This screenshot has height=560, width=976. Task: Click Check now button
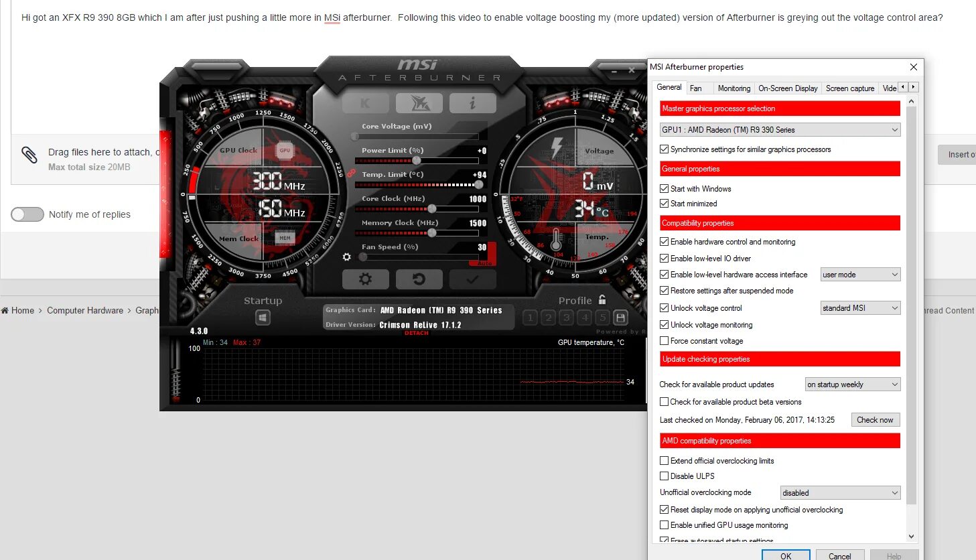pos(875,420)
